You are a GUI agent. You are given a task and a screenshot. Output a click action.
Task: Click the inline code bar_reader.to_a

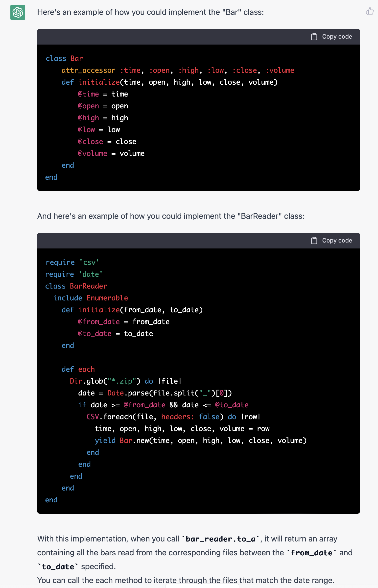[x=220, y=539]
